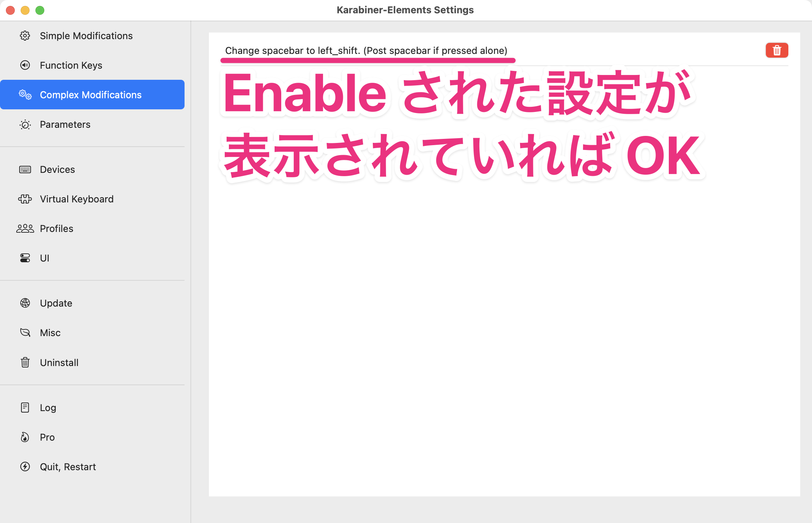The width and height of the screenshot is (812, 523).
Task: Select the Pro flame icon
Action: point(25,437)
